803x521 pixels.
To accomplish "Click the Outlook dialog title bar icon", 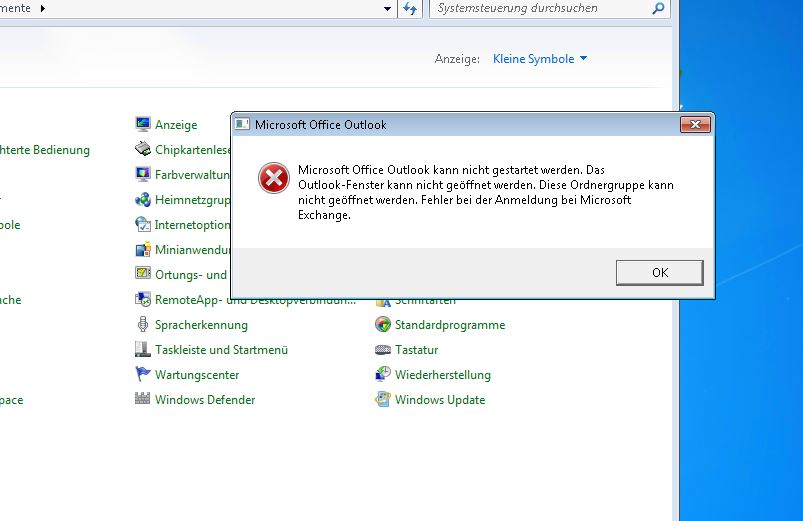I will tap(242, 124).
